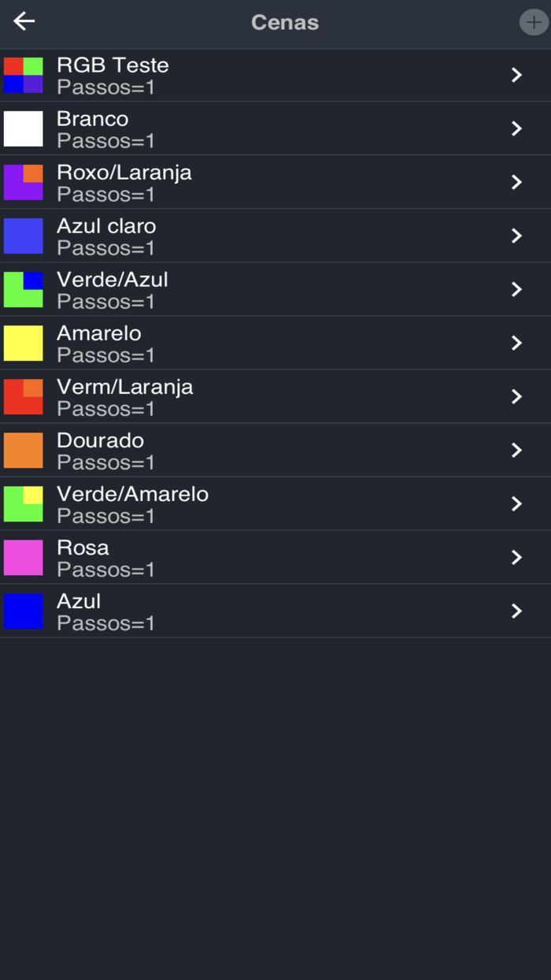Click the RGB Teste color thumbnail

coord(23,75)
